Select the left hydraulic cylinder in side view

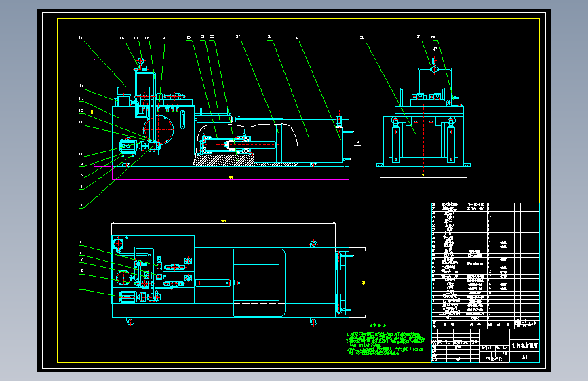point(395,140)
